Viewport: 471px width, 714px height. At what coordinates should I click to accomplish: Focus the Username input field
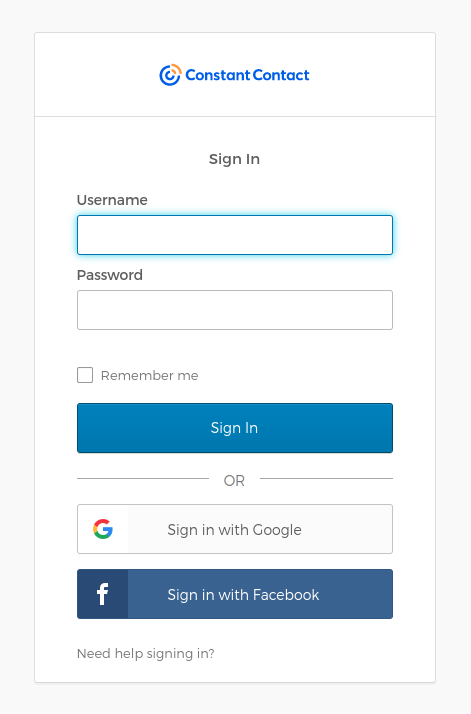coord(235,235)
